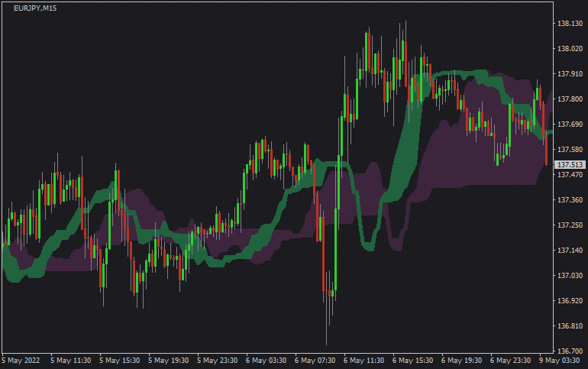Click the 5 May 23:30 time label
Image resolution: width=588 pixels, height=369 pixels.
click(x=217, y=361)
